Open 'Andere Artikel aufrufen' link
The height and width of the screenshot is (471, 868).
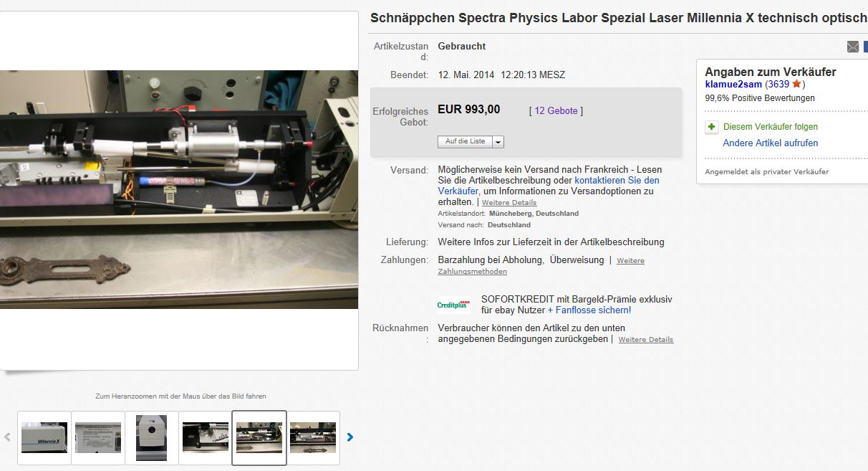tap(770, 143)
